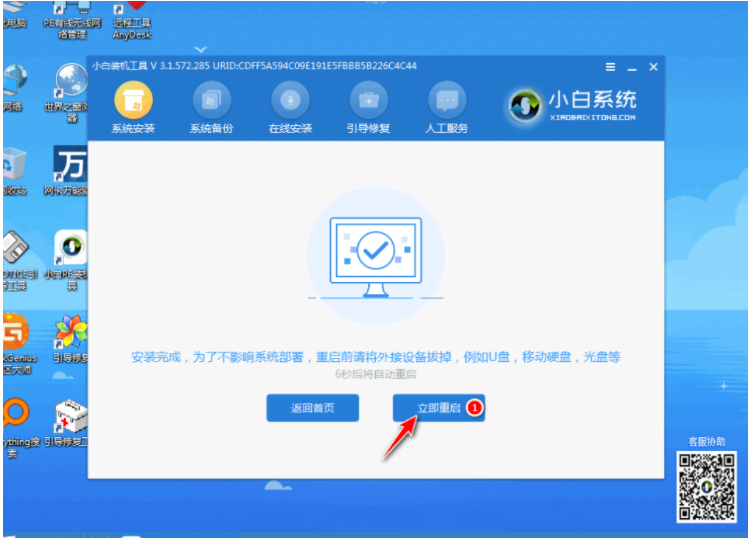The height and width of the screenshot is (540, 753).
Task: Click the small chevron above the window
Action: (201, 49)
